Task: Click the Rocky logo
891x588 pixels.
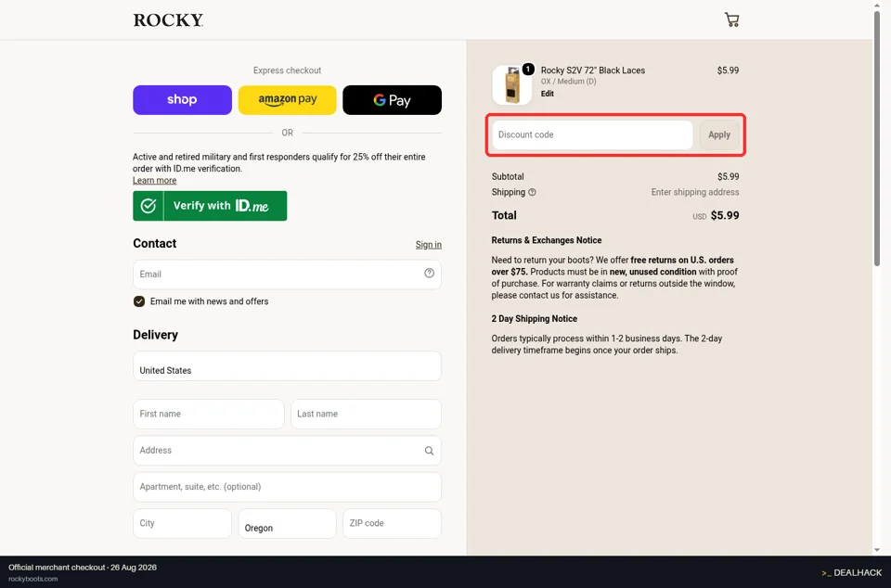Action: [x=168, y=20]
